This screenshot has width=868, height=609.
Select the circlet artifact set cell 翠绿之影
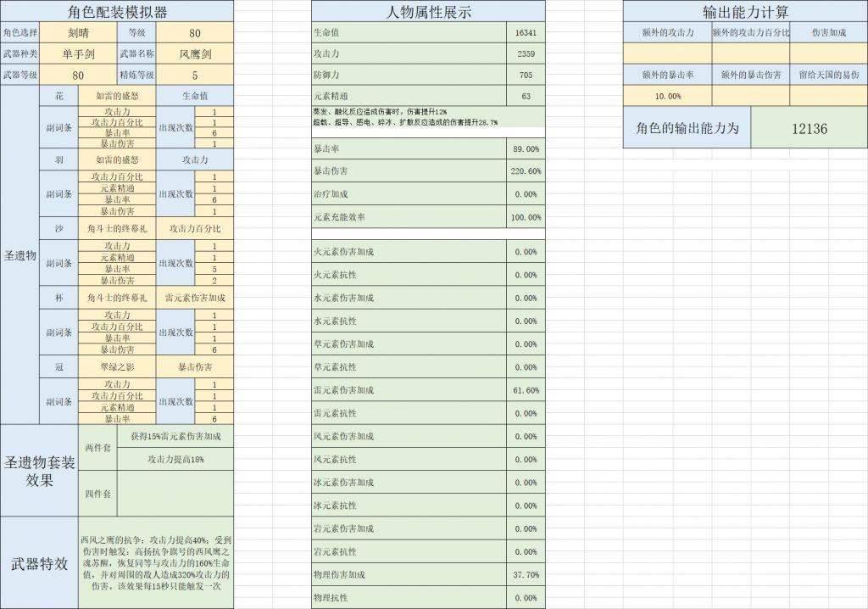[117, 366]
